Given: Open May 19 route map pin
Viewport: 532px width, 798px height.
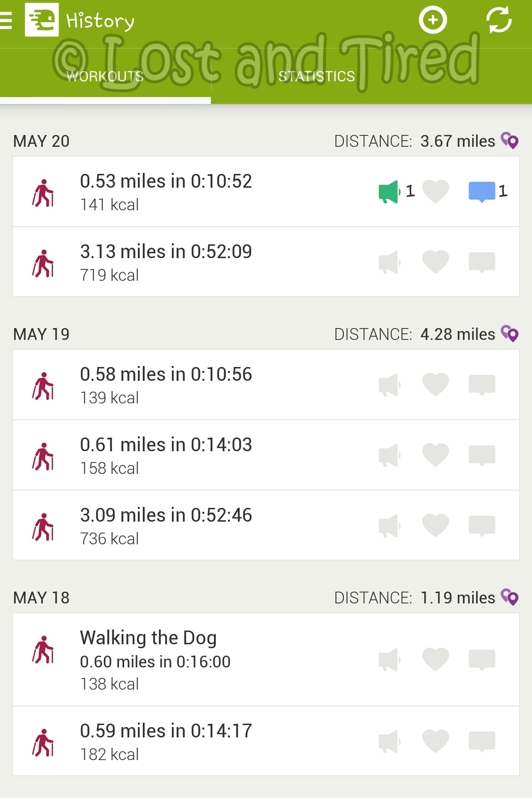Looking at the screenshot, I should pos(510,334).
